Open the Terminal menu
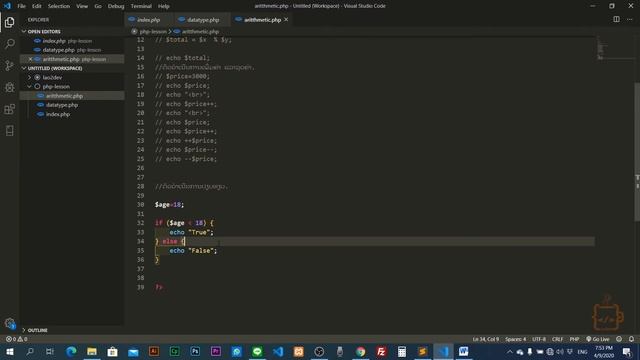The width and height of the screenshot is (640, 360). click(x=141, y=6)
